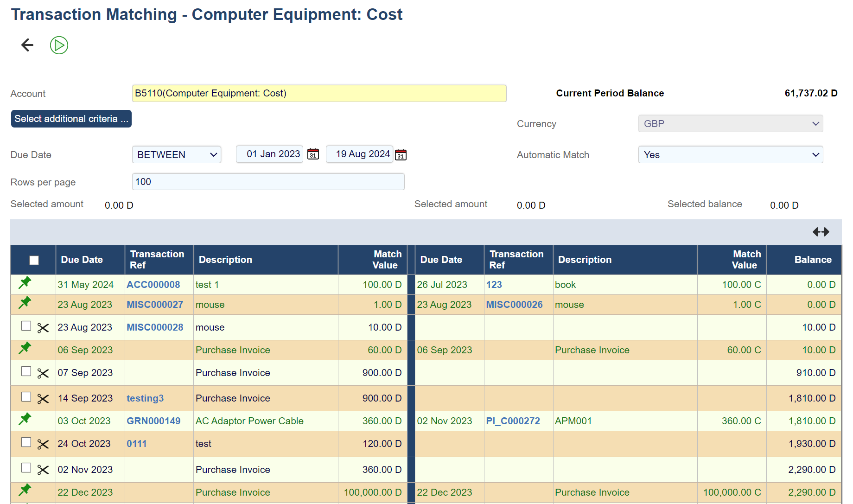
Task: Click the expand-width double arrow icon
Action: click(x=821, y=232)
